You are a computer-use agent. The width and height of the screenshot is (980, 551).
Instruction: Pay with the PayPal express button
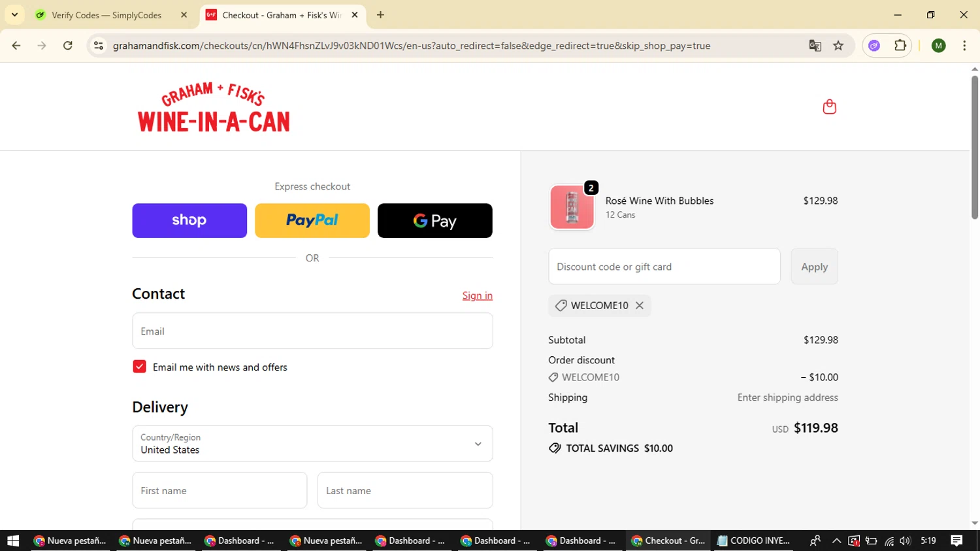tap(312, 220)
